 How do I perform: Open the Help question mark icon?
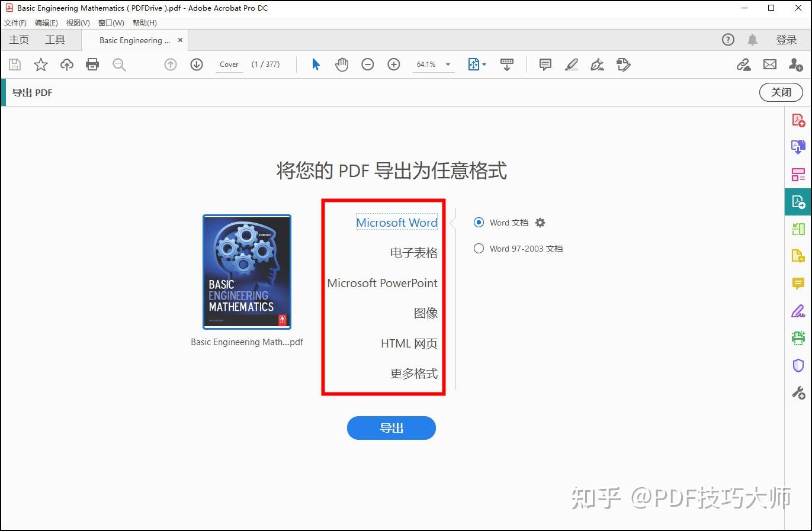pos(728,40)
